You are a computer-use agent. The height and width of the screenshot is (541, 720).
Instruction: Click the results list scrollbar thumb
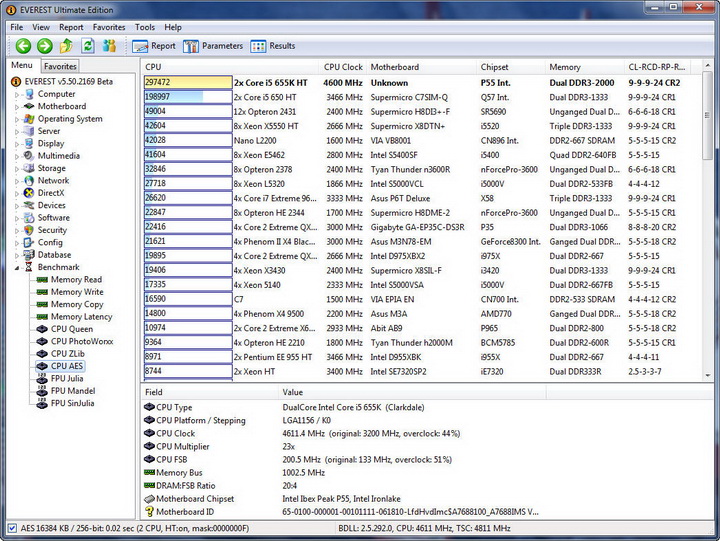(707, 115)
